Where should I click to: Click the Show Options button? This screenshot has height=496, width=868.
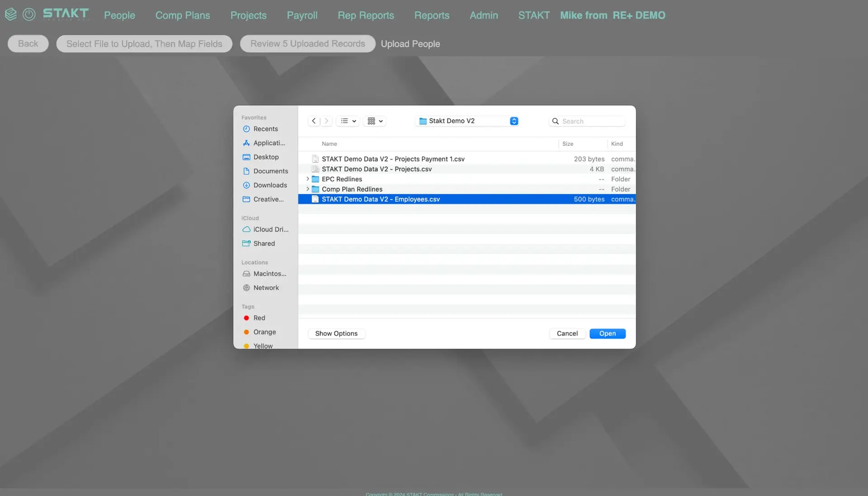[x=336, y=333]
